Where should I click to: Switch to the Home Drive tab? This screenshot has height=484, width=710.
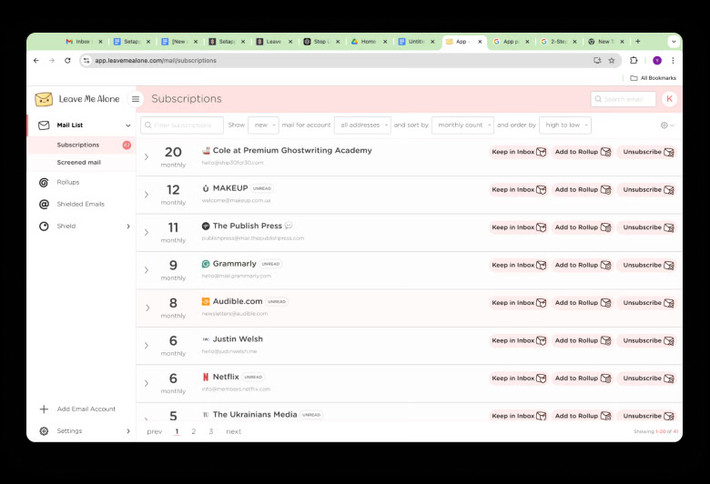pos(369,41)
